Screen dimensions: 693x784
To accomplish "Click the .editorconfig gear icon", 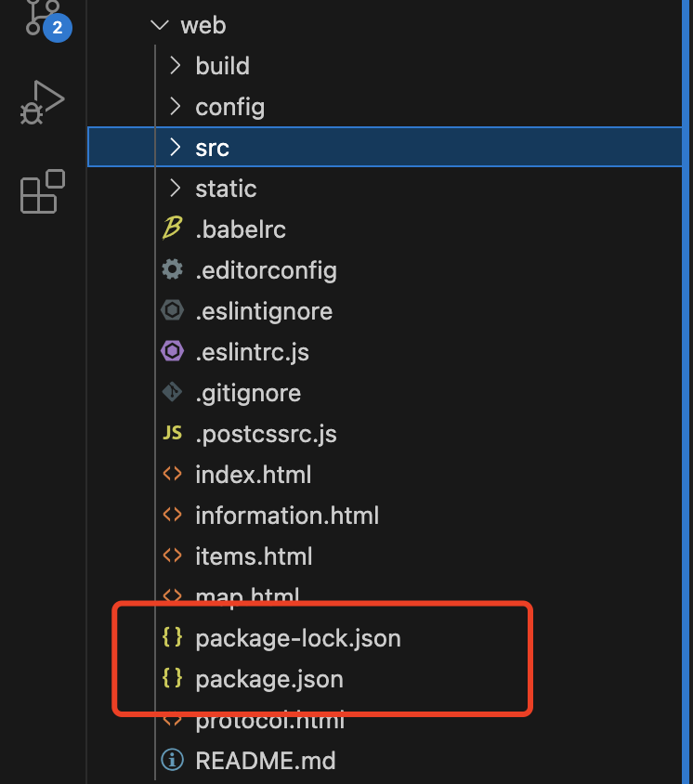I will [x=172, y=270].
